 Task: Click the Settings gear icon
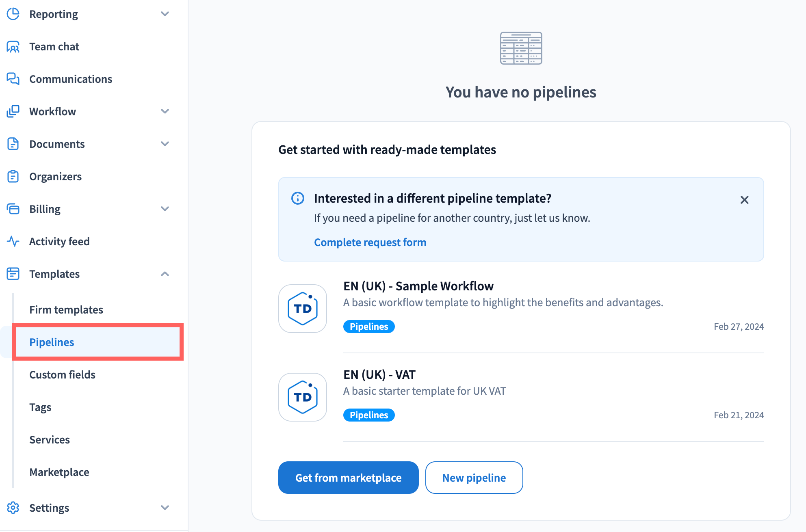coord(13,508)
